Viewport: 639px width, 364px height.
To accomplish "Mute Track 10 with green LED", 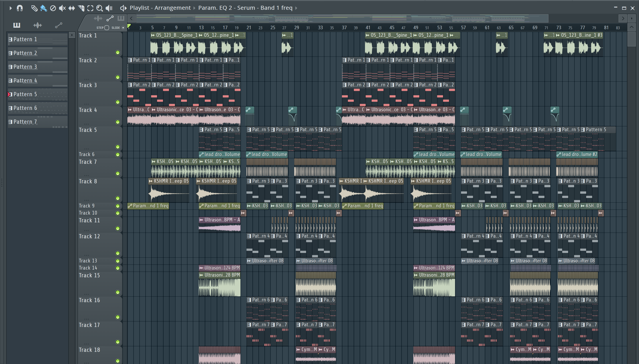I will [x=118, y=213].
